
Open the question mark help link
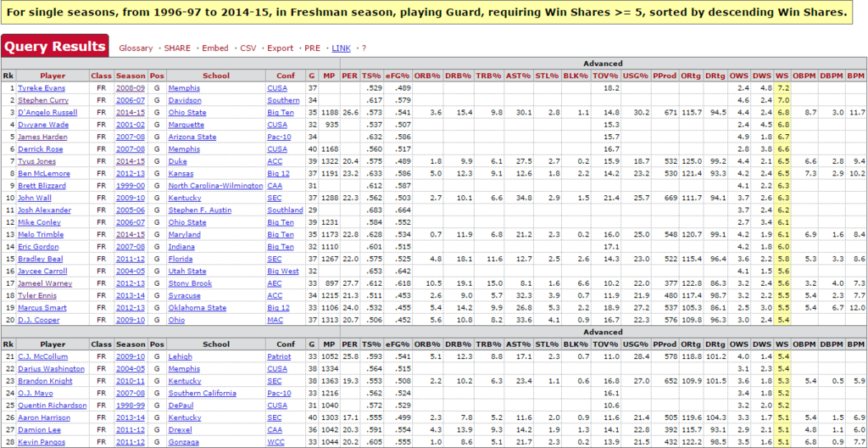(364, 48)
